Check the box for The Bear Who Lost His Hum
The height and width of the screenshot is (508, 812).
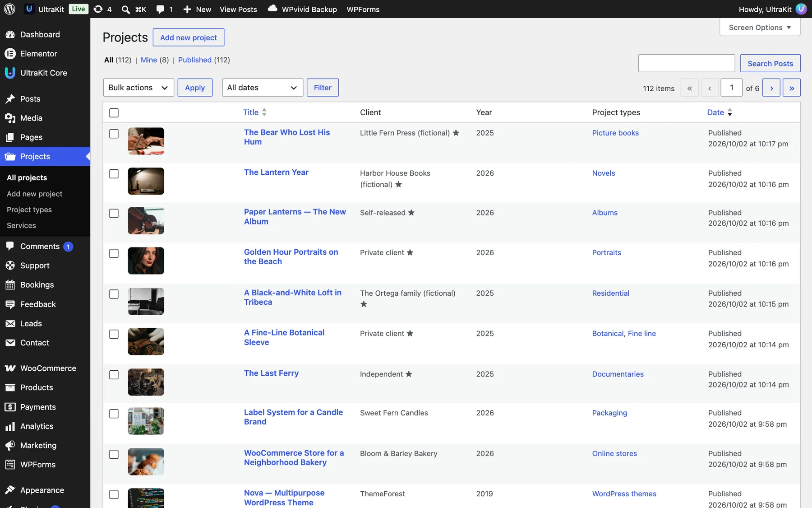point(114,134)
